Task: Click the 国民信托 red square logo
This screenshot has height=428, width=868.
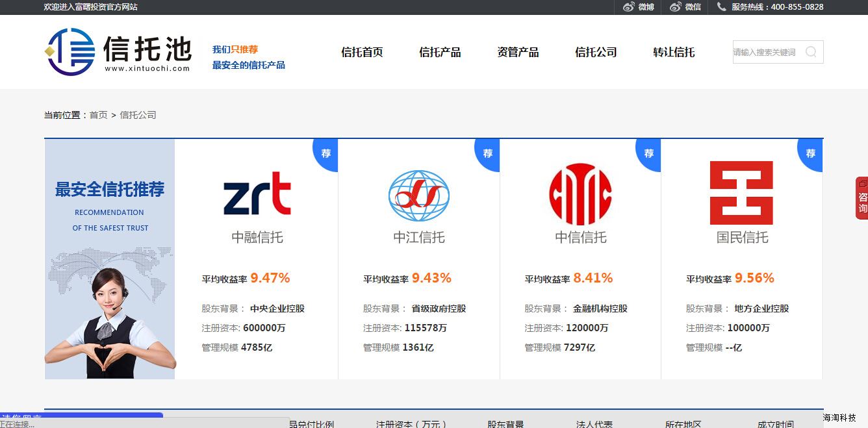Action: (741, 193)
